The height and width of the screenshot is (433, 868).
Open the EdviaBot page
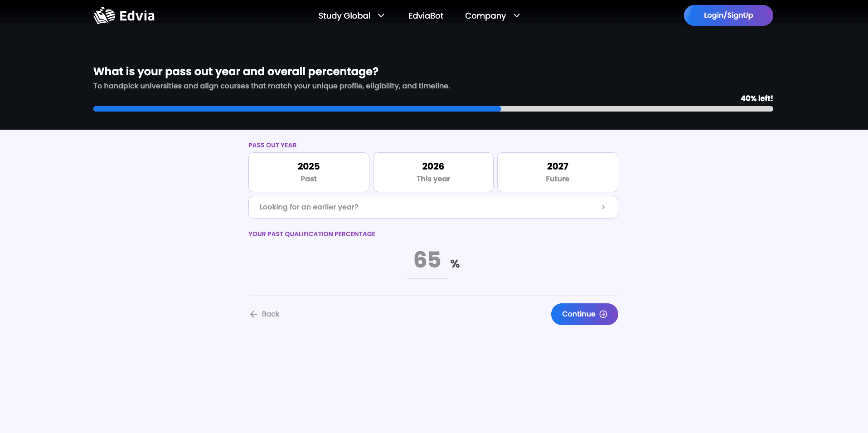(x=426, y=15)
